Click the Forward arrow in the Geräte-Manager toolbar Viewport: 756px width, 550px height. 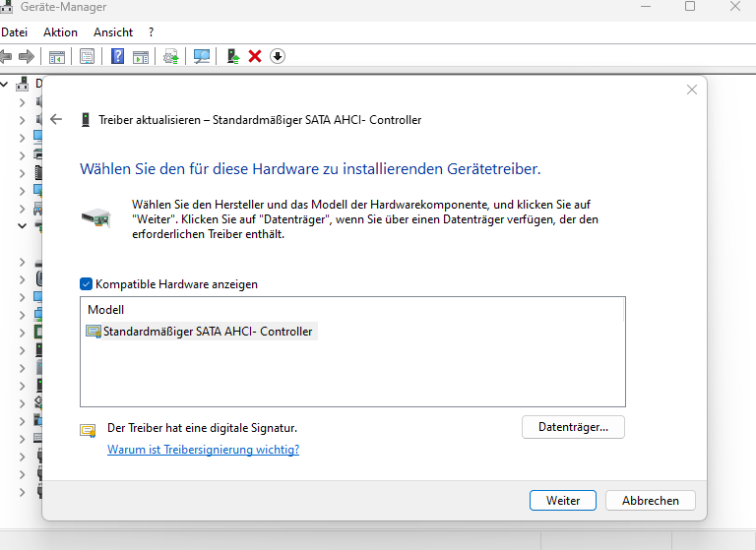tap(27, 56)
